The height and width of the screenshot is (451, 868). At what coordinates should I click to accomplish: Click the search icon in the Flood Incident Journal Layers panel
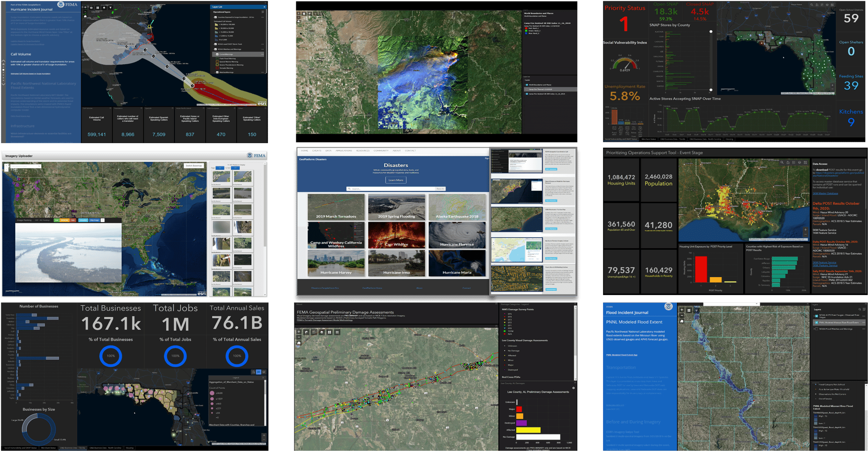pyautogui.click(x=860, y=309)
